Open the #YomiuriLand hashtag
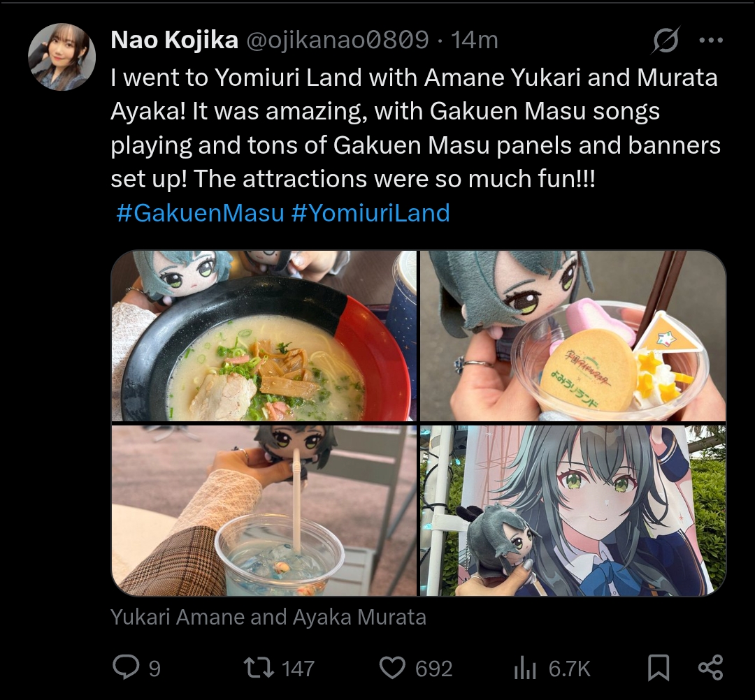 click(x=371, y=212)
